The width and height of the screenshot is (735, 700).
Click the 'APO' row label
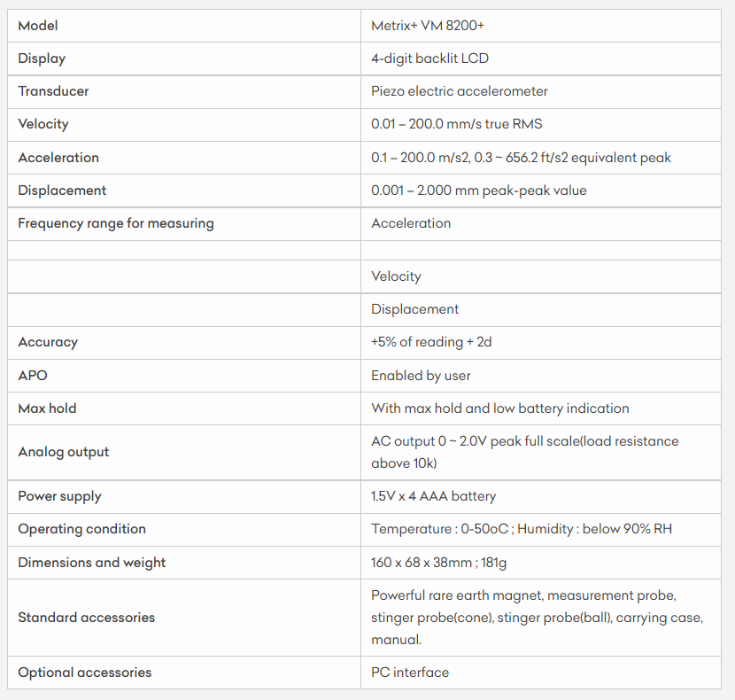[x=33, y=376]
